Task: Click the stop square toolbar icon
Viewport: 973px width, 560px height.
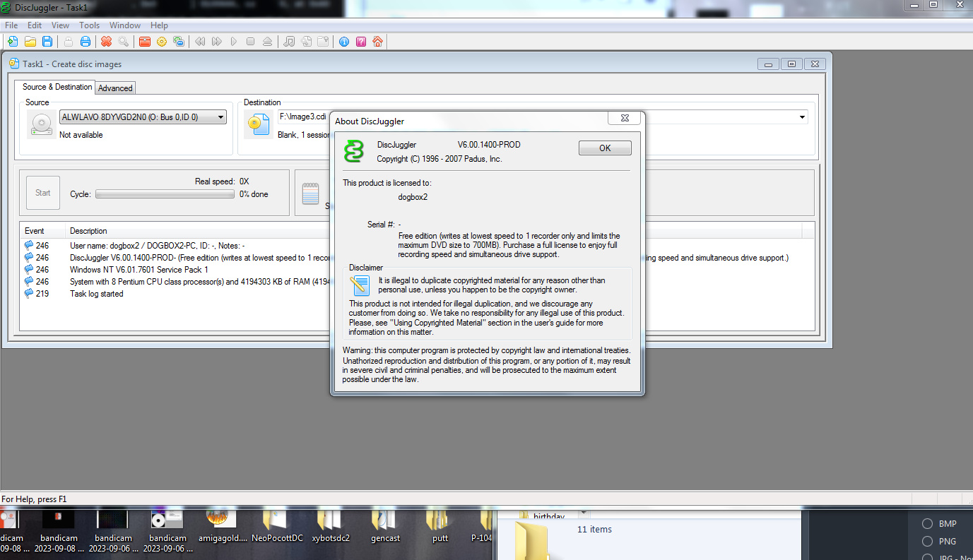Action: (x=250, y=42)
